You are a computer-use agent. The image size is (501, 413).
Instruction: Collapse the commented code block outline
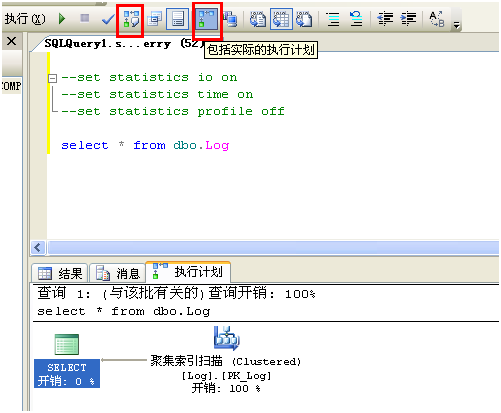(x=52, y=78)
